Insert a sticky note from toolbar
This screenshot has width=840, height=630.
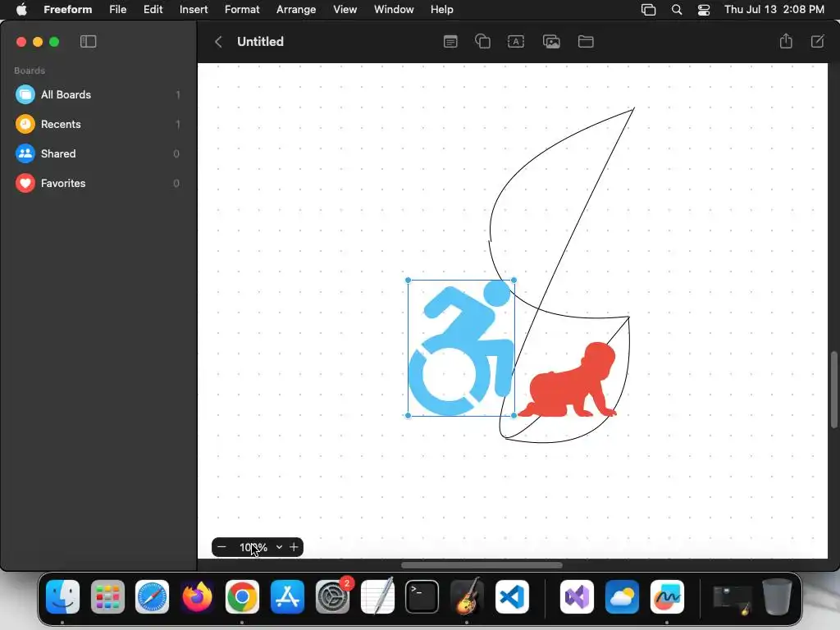(x=450, y=41)
